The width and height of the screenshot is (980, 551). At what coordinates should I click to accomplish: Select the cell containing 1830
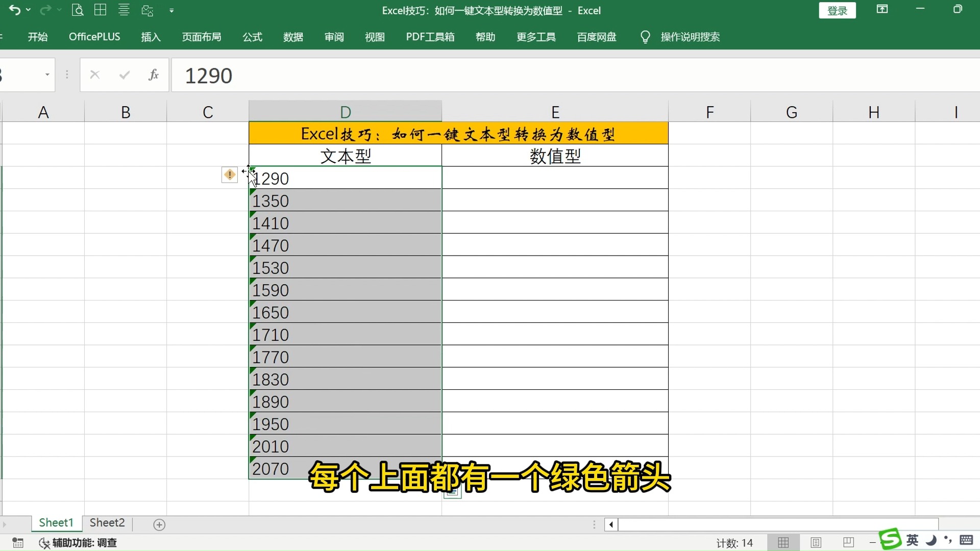(346, 379)
